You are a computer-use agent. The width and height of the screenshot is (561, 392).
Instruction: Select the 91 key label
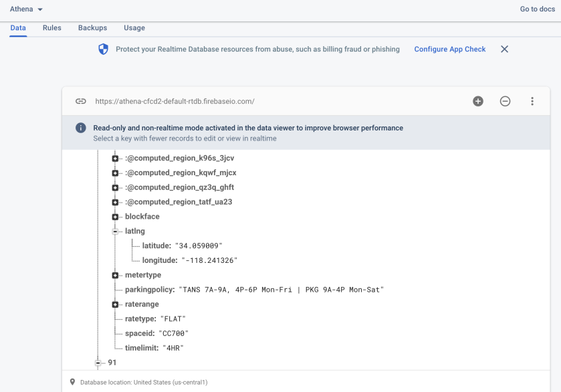tap(112, 363)
